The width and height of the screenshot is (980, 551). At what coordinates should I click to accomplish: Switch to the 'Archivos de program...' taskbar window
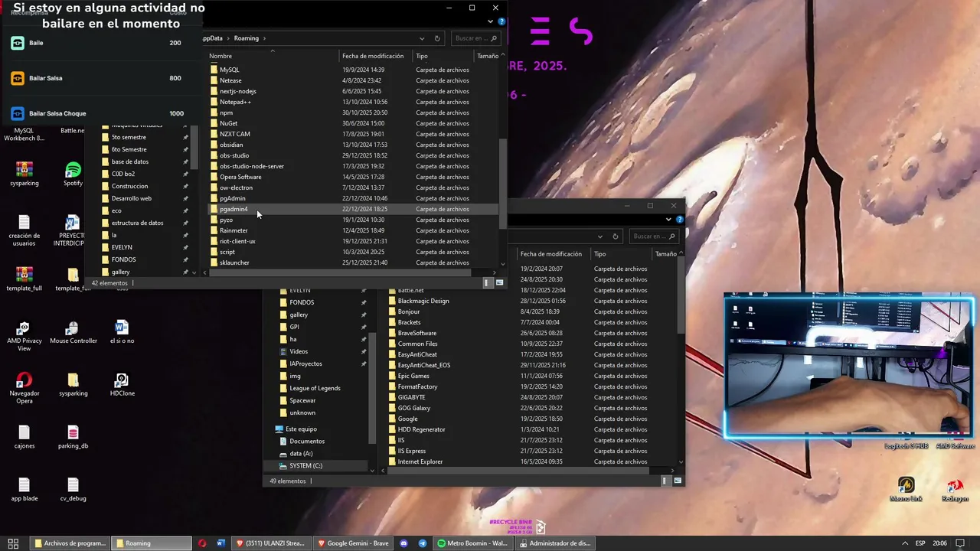[69, 543]
